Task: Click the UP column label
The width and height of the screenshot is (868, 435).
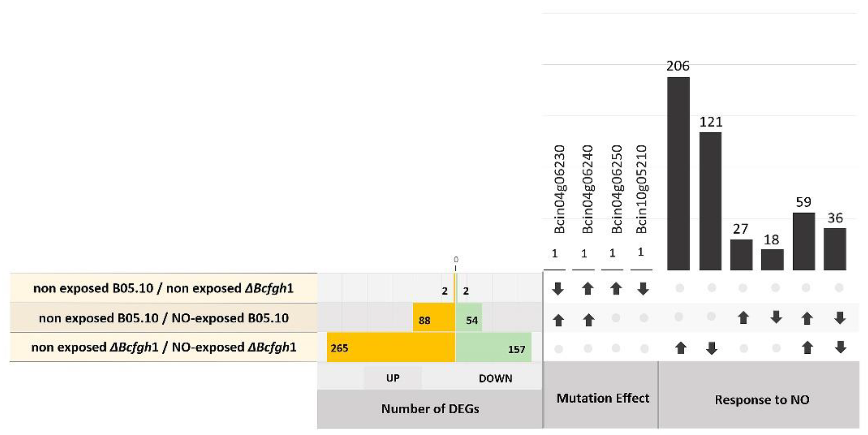Action: click(393, 378)
